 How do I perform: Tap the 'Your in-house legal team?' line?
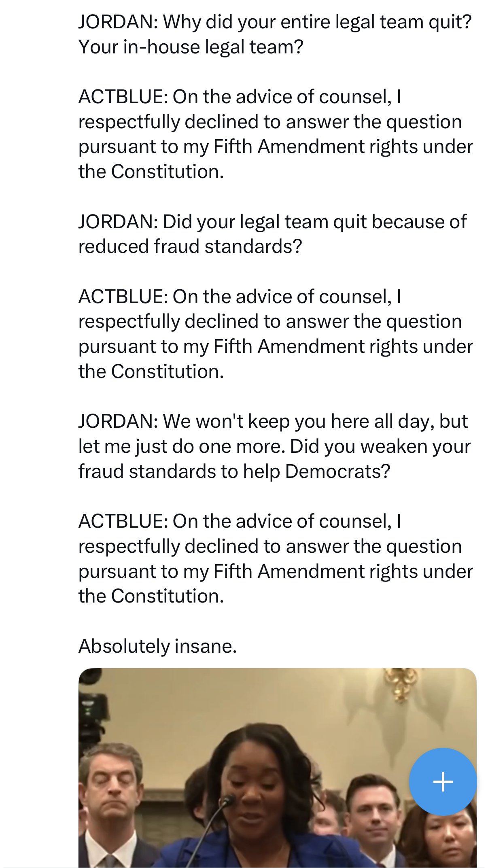191,47
